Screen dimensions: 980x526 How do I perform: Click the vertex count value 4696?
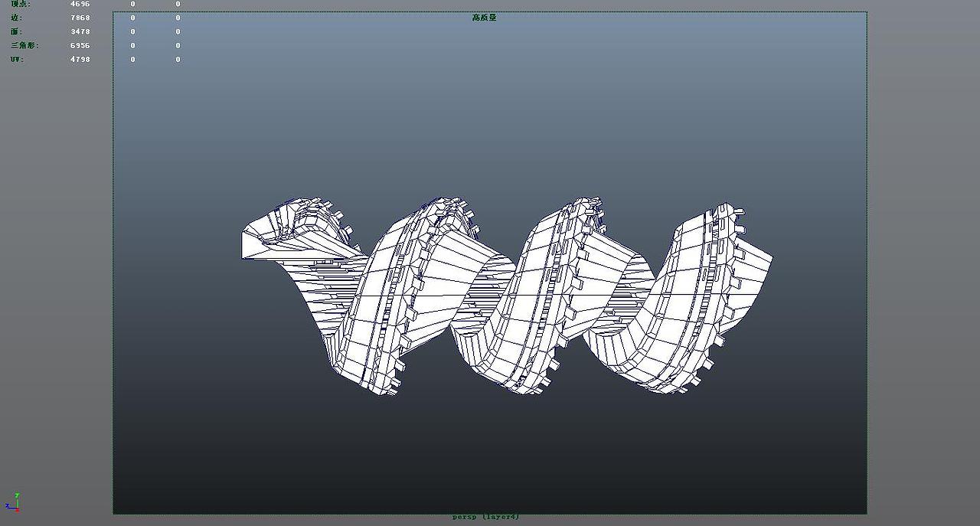(80, 4)
